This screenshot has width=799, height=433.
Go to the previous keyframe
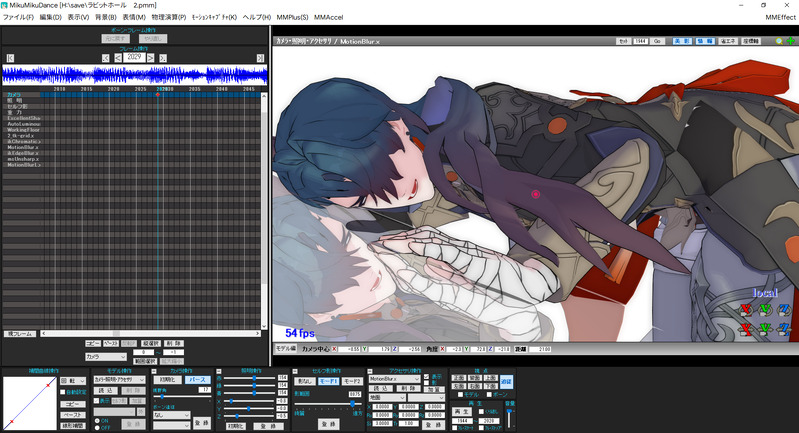(105, 58)
